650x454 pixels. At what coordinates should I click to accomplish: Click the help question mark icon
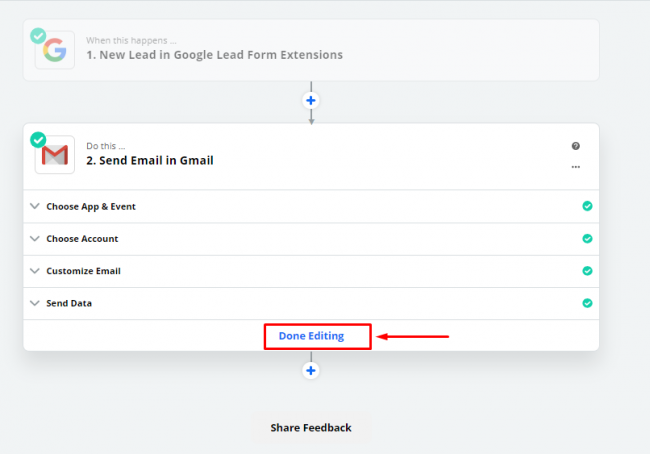pyautogui.click(x=575, y=146)
